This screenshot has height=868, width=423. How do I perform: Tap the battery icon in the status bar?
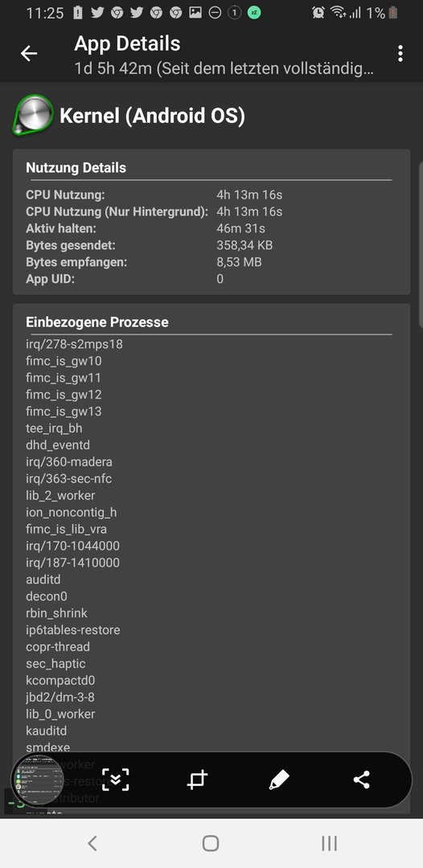point(392,13)
